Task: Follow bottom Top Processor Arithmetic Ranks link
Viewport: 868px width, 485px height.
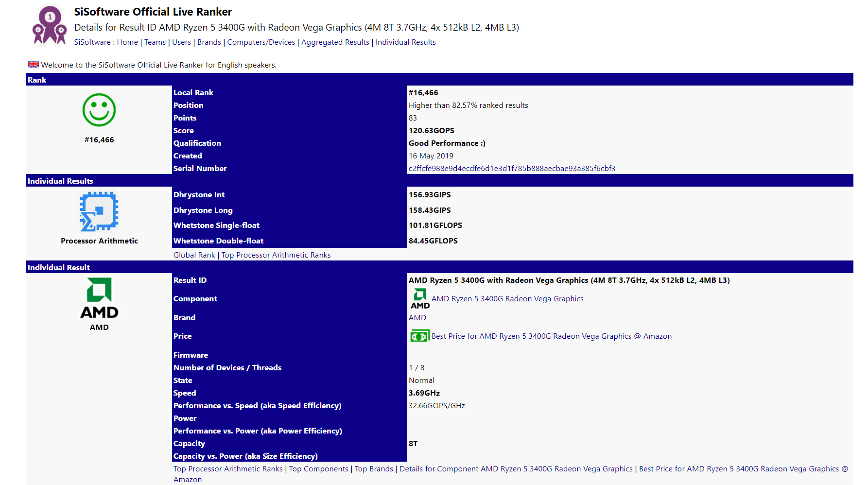Action: click(228, 469)
